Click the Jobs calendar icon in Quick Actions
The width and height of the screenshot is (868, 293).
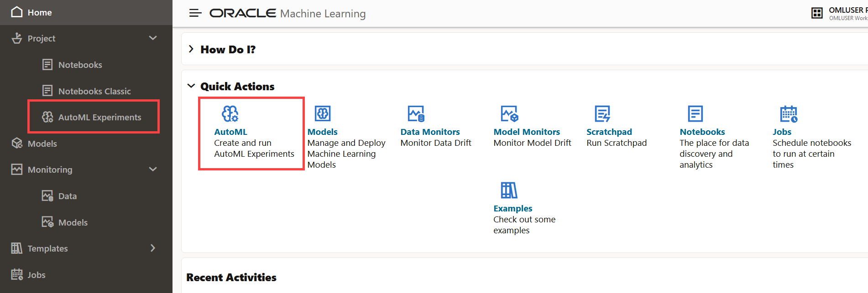789,114
